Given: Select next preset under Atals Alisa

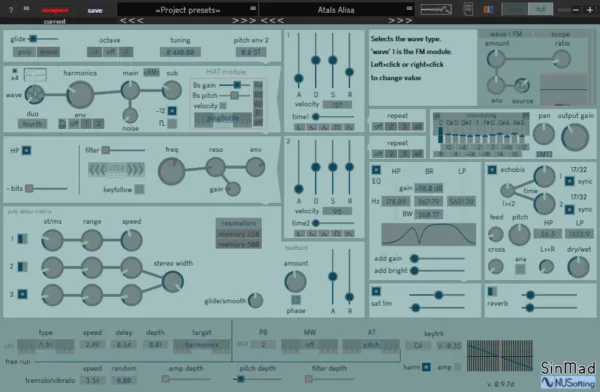Looking at the screenshot, I should pos(400,20).
